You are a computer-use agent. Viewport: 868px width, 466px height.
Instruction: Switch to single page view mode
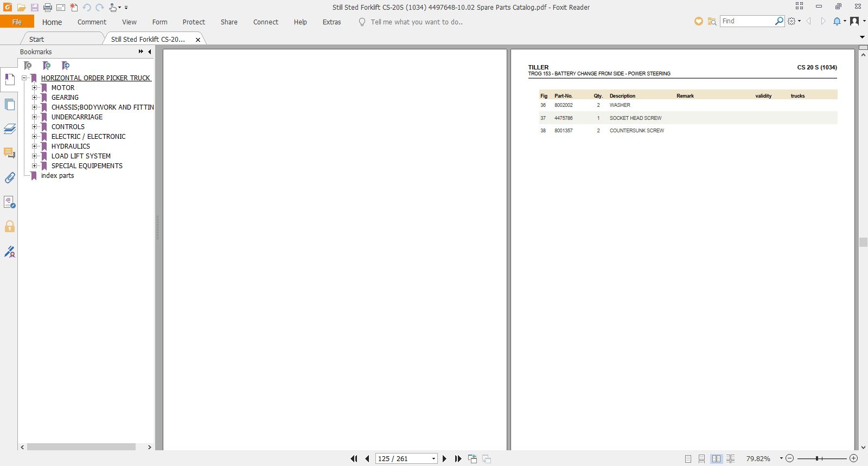click(688, 459)
